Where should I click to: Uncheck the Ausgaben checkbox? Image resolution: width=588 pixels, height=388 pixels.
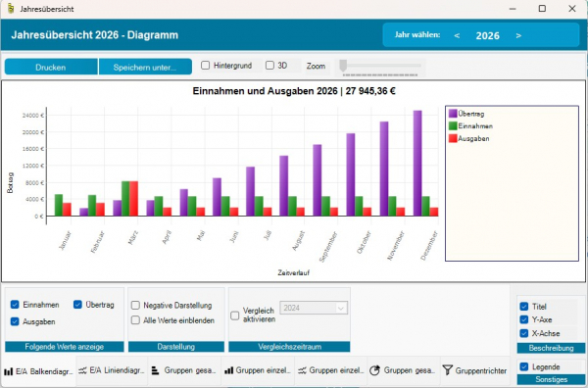point(15,321)
